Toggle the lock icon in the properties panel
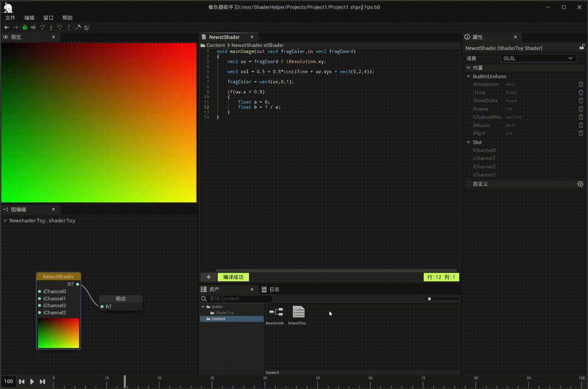 coord(582,47)
